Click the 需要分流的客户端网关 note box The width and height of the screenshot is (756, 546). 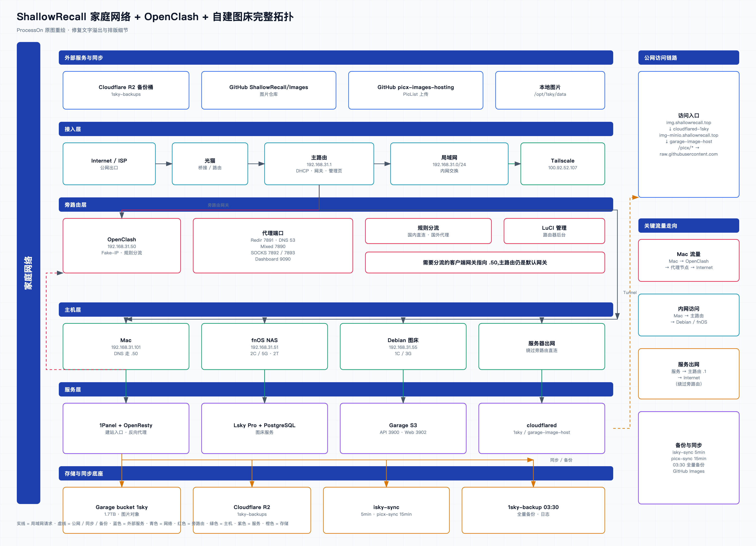pos(485,262)
